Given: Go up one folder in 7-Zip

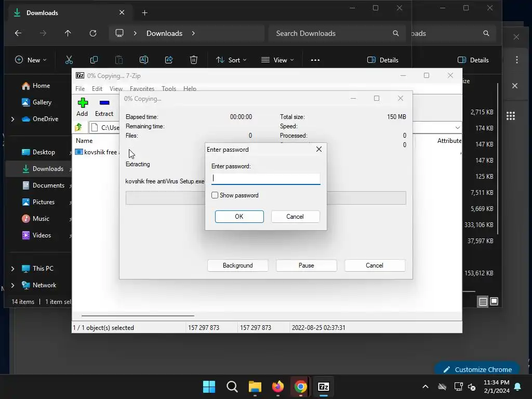Looking at the screenshot, I should (79, 127).
